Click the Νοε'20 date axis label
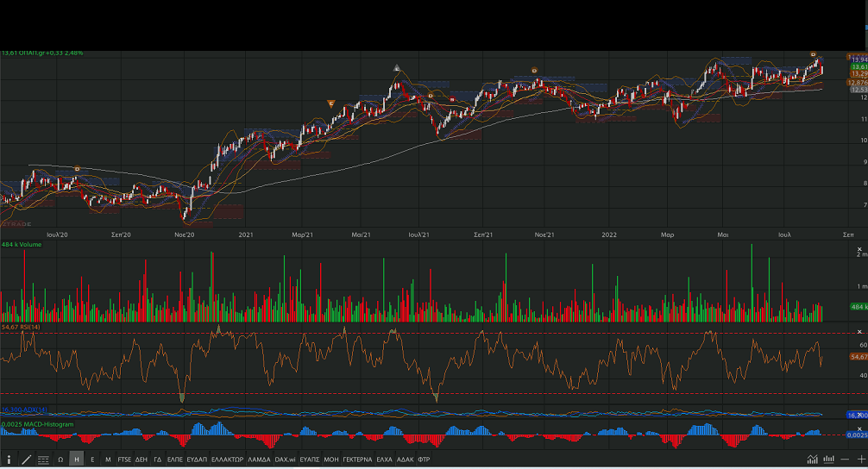 (185, 235)
